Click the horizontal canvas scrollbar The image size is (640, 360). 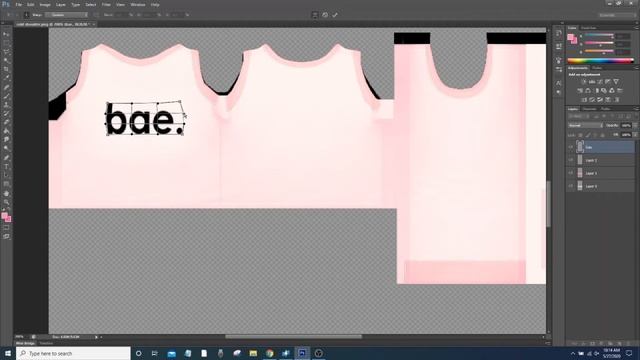pyautogui.click(x=293, y=337)
